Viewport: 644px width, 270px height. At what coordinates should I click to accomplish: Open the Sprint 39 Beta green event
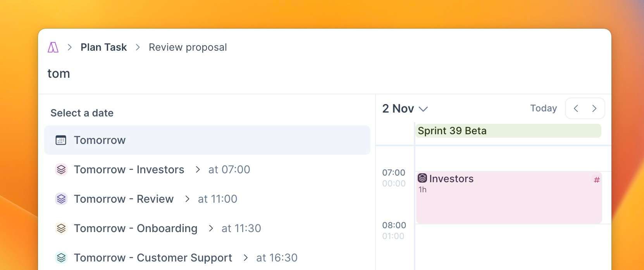(x=508, y=131)
